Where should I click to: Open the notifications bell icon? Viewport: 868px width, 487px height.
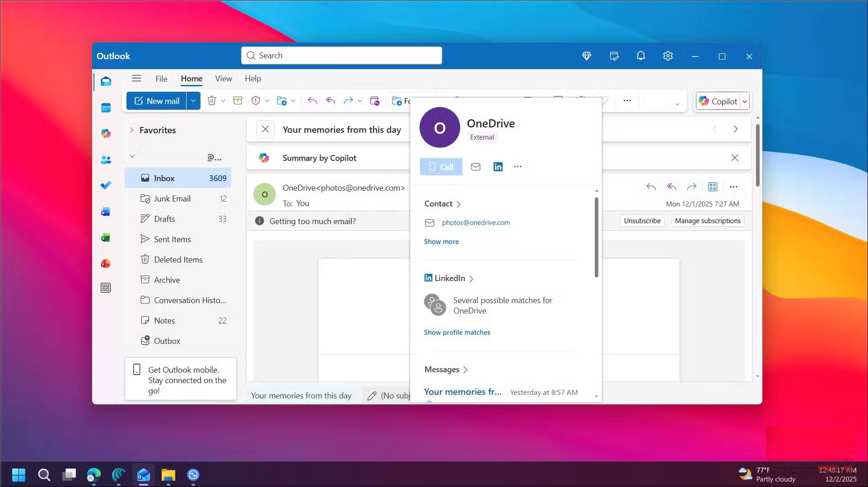[x=640, y=56]
